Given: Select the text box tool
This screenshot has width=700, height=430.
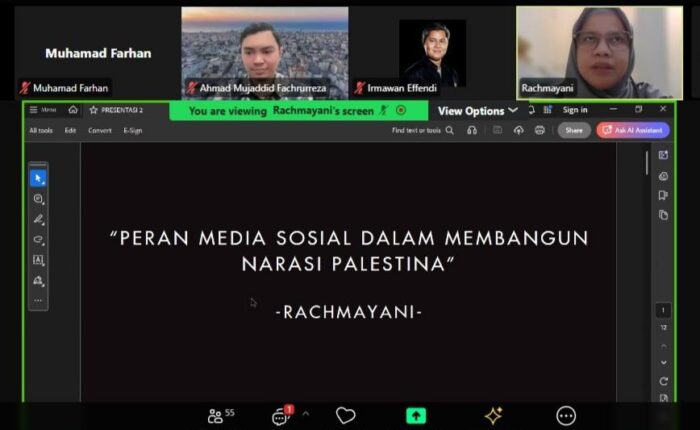Looking at the screenshot, I should [38, 260].
